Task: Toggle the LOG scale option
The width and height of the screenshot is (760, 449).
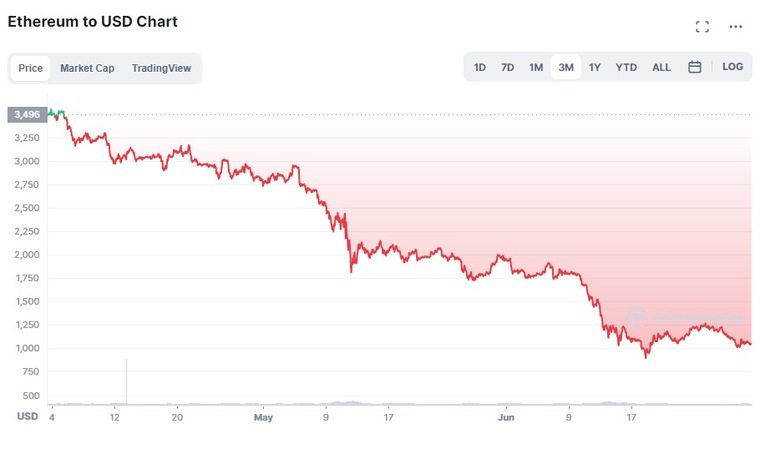Action: tap(732, 67)
